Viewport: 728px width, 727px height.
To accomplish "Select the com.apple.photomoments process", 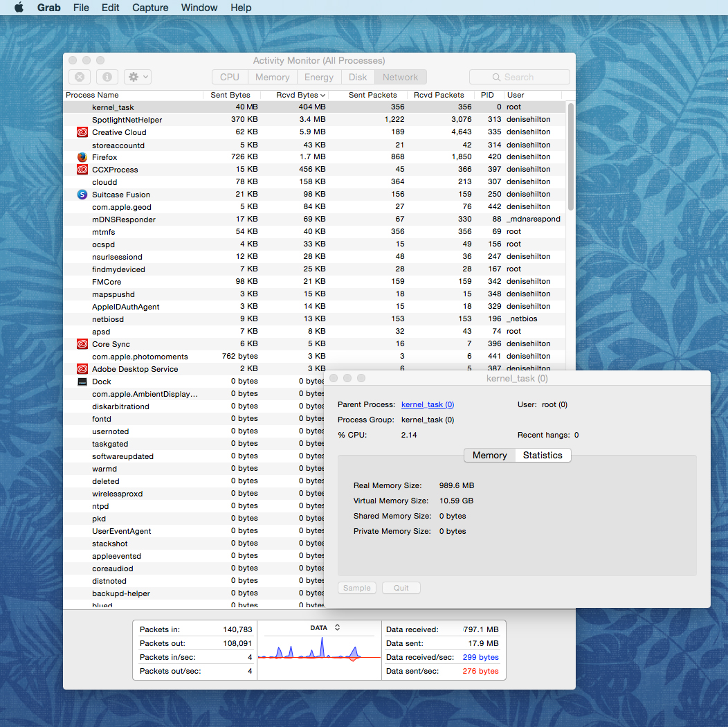I will [314, 357].
